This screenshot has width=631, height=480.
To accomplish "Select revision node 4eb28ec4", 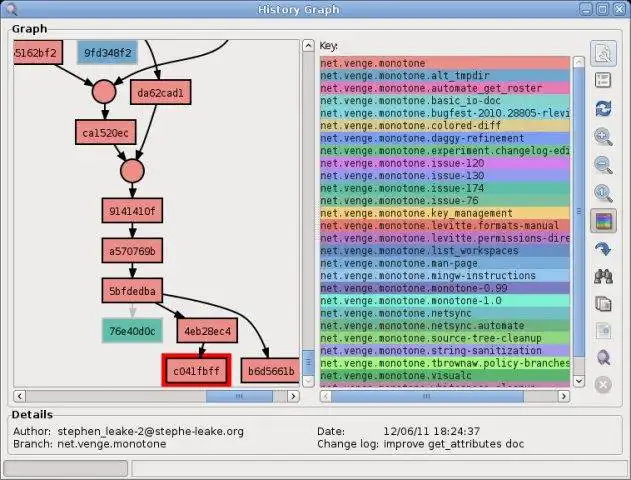I will (207, 331).
